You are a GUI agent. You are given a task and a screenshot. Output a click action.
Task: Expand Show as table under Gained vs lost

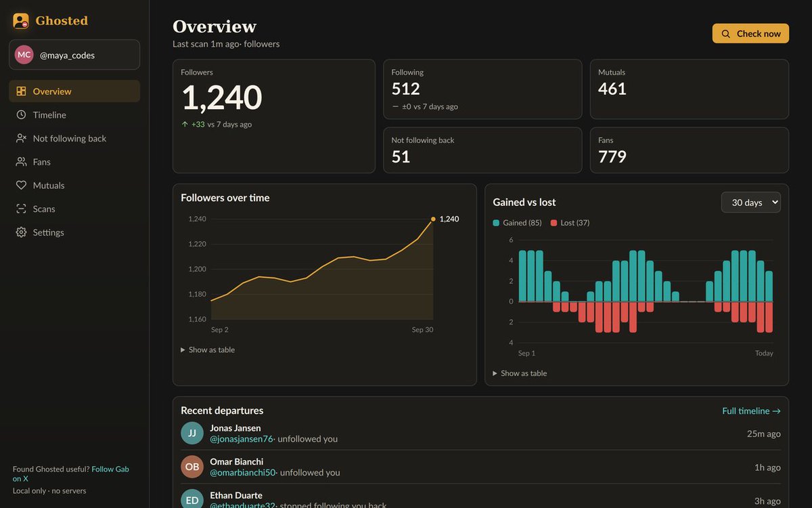520,373
